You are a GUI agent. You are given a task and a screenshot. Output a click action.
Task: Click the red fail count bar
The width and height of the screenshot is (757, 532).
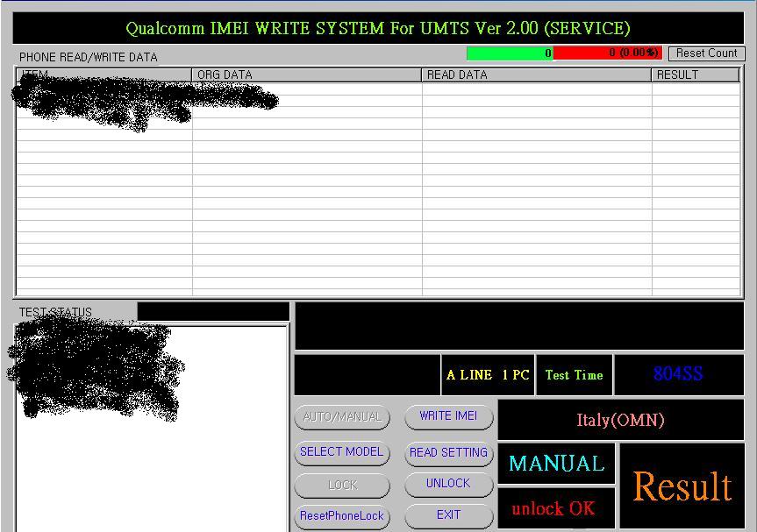pyautogui.click(x=608, y=53)
